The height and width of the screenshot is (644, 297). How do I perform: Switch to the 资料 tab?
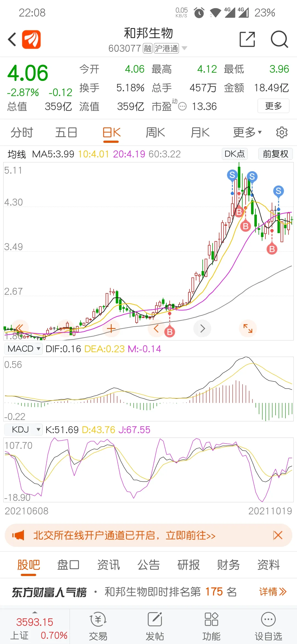(268, 565)
